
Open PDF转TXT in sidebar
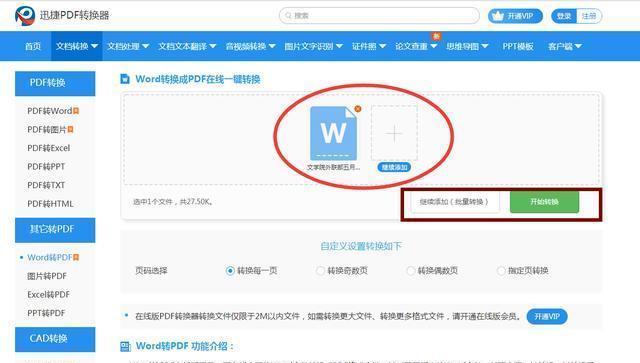[x=46, y=185]
